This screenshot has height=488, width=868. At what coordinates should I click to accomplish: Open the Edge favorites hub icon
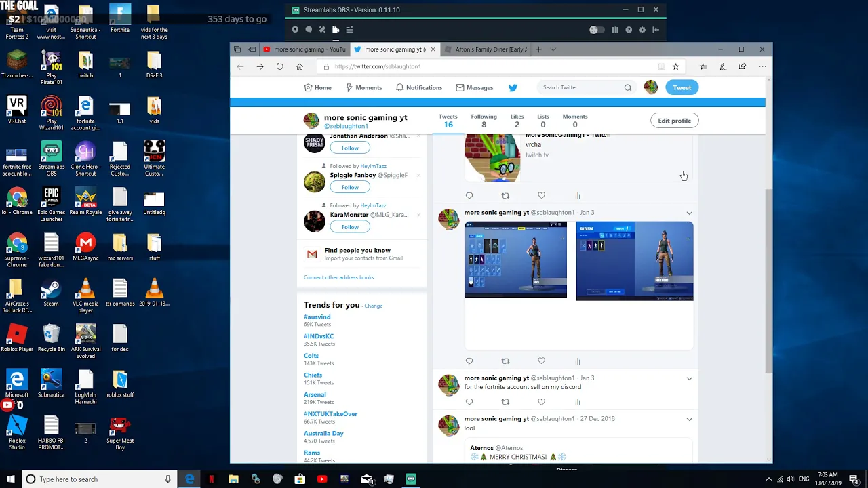pos(703,66)
